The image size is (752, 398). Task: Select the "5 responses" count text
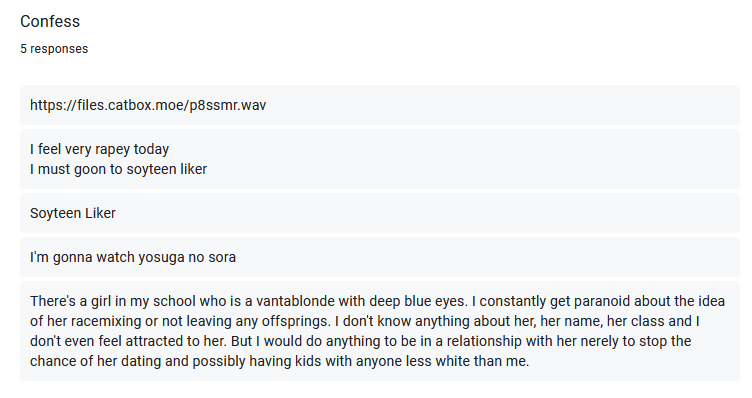click(54, 49)
